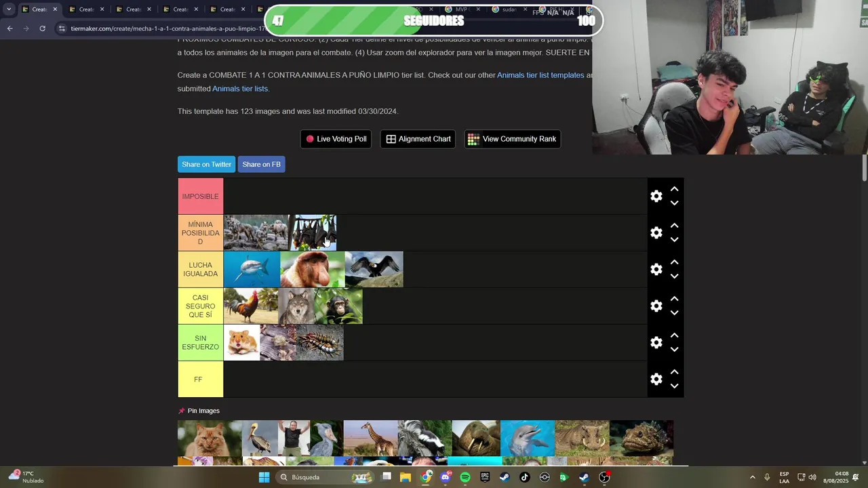The image size is (868, 488).
Task: Share the tier list on Twitter
Action: point(206,164)
